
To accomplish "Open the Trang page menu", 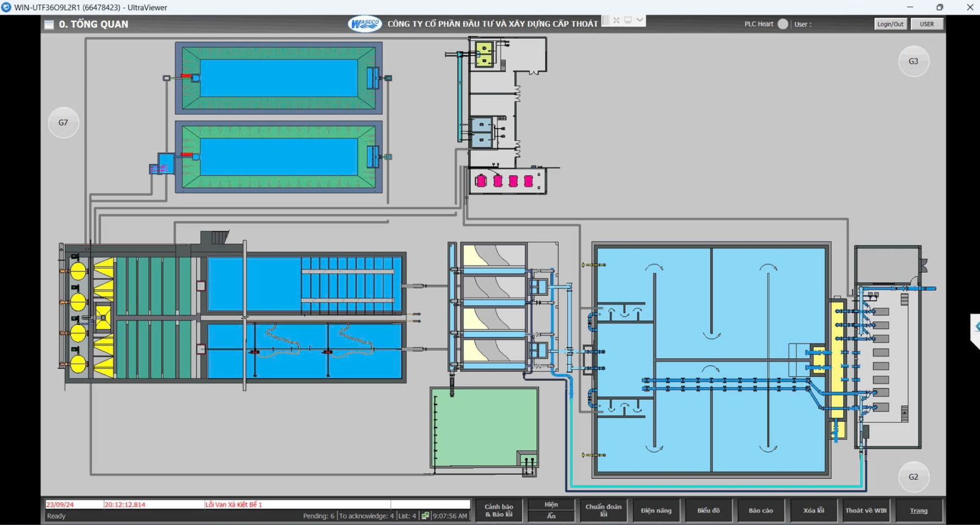I will coord(918,510).
